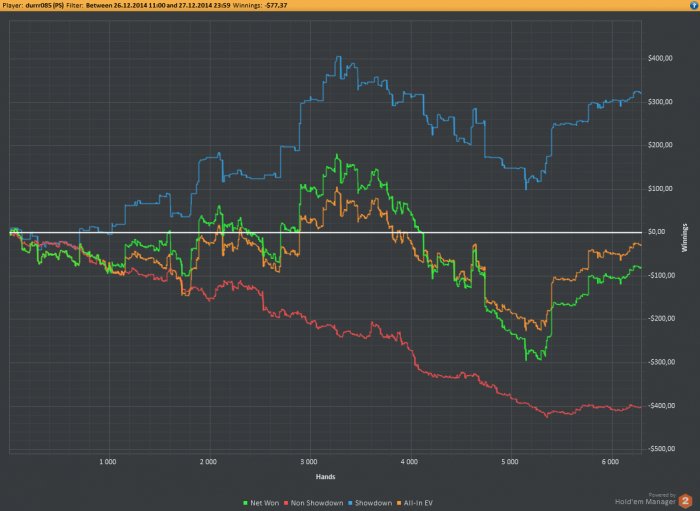The width and height of the screenshot is (700, 511).
Task: Toggle the All-In EV legend label
Action: (418, 503)
